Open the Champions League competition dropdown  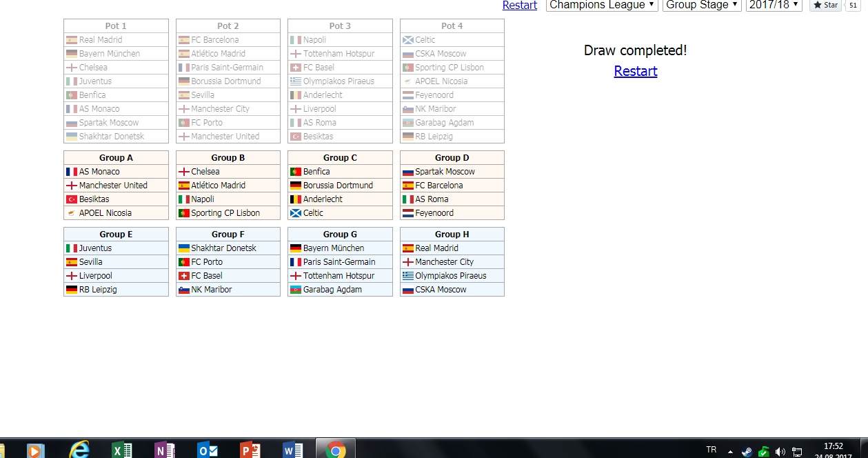[602, 5]
